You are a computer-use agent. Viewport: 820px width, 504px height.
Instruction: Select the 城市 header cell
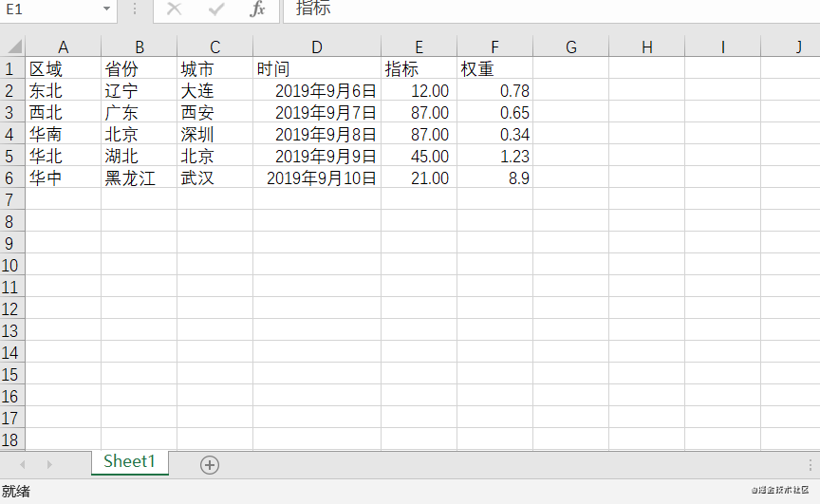point(214,68)
